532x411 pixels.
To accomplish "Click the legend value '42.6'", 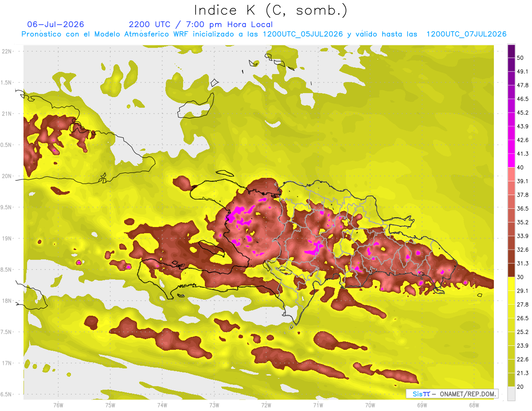I will [x=522, y=140].
